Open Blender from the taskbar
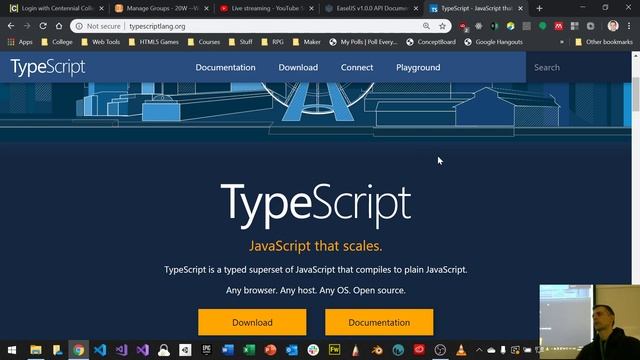 (x=377, y=350)
